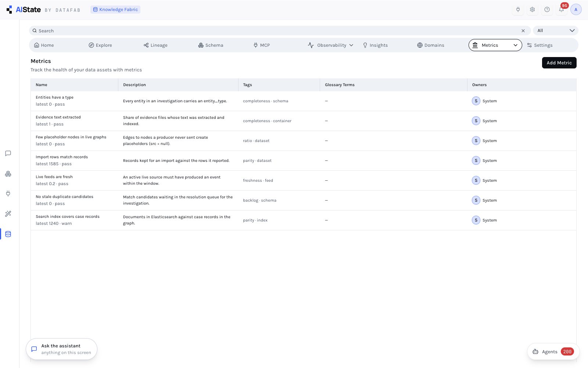Clear the search with the X icon

click(x=523, y=31)
